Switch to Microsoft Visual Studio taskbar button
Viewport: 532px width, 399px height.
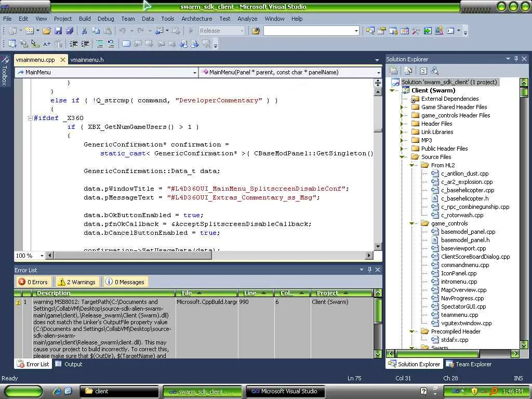pyautogui.click(x=285, y=391)
